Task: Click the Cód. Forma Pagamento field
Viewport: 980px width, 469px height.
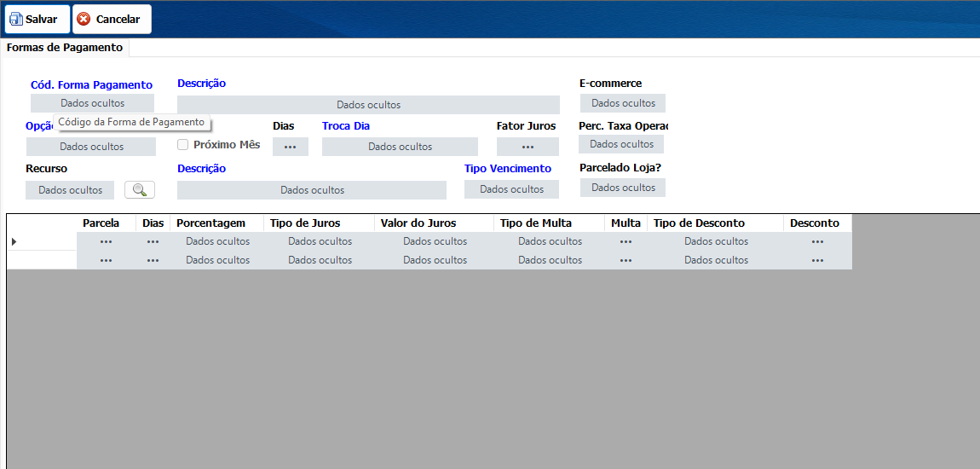Action: coord(93,103)
